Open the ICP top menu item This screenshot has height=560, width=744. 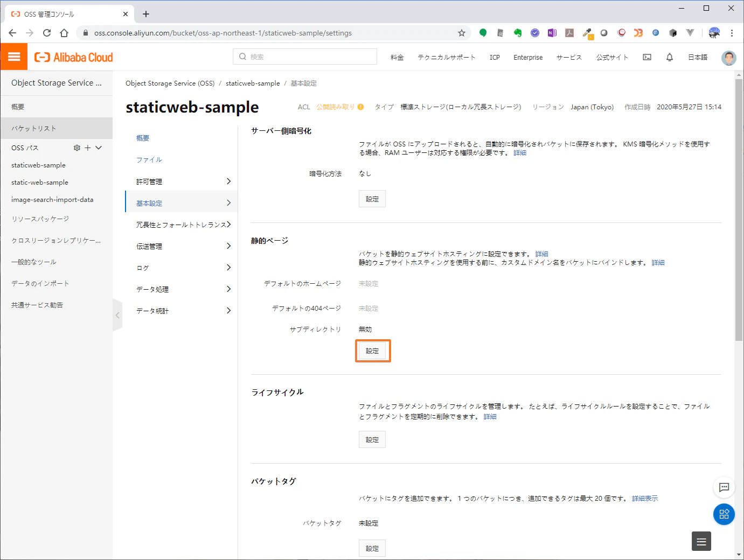pos(495,57)
